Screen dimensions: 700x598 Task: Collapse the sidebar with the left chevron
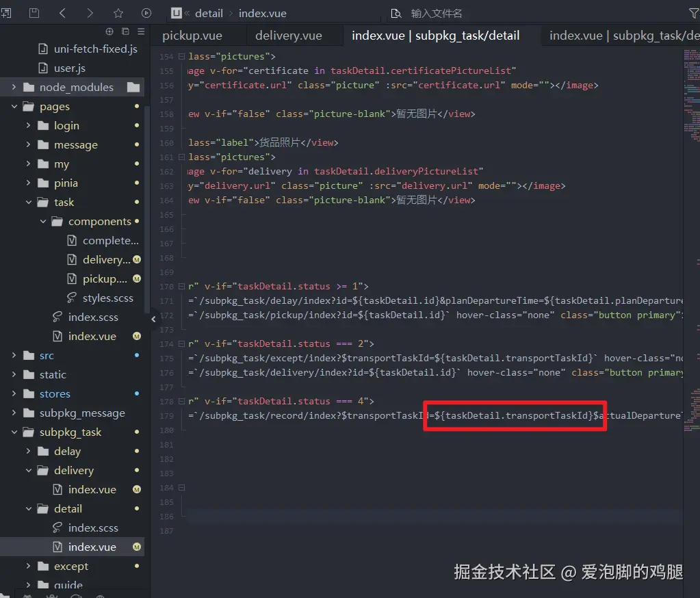(x=153, y=319)
